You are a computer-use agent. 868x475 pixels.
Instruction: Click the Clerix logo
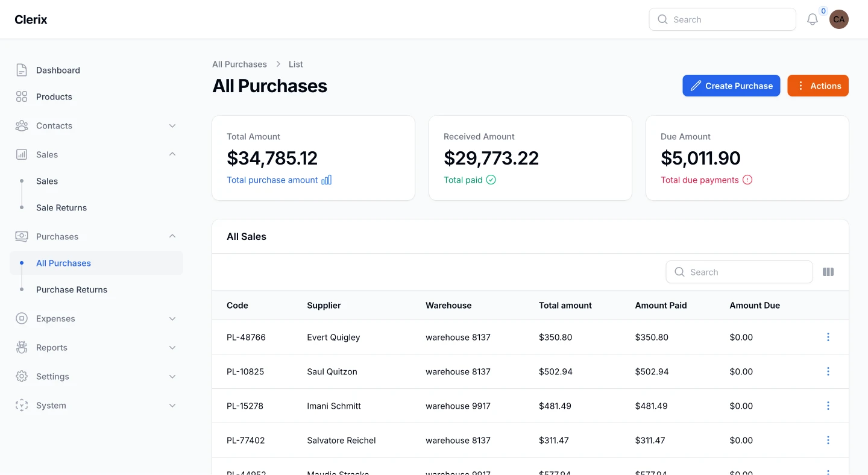coord(31,19)
